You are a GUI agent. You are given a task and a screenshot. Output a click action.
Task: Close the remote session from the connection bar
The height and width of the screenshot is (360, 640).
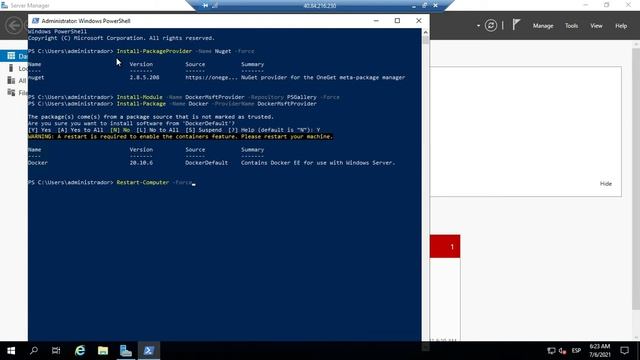[435, 5]
